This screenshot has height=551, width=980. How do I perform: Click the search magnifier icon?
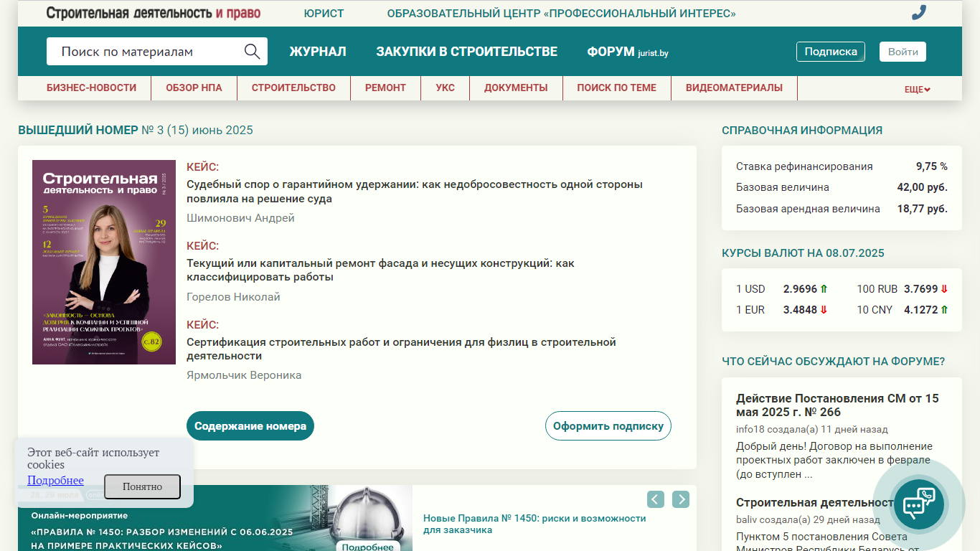252,52
